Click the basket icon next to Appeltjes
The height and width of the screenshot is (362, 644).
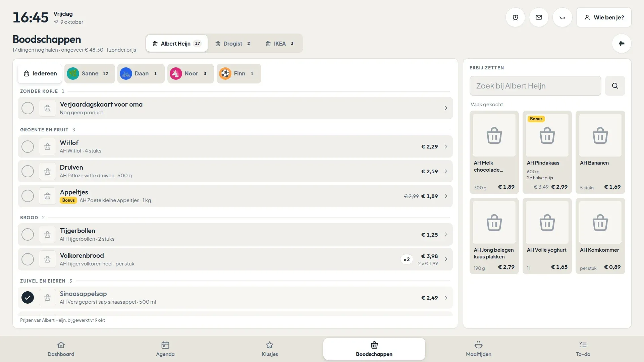click(x=47, y=196)
